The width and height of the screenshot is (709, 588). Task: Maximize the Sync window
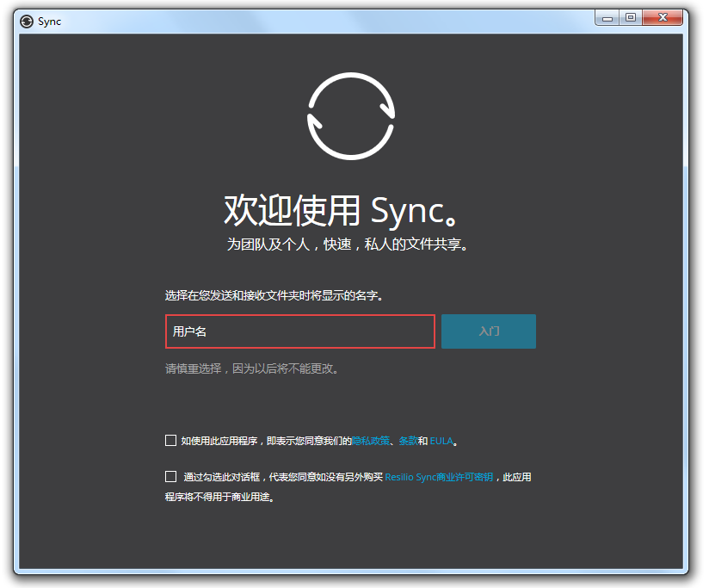coord(632,17)
